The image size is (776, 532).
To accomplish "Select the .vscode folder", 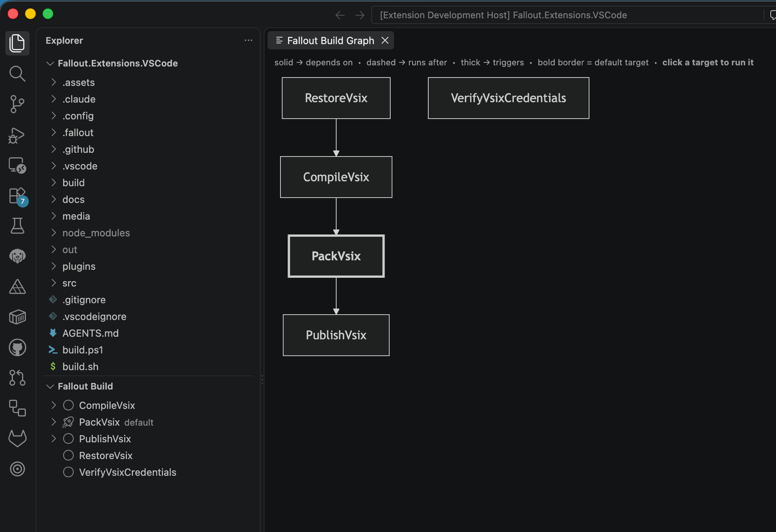I will [147, 166].
